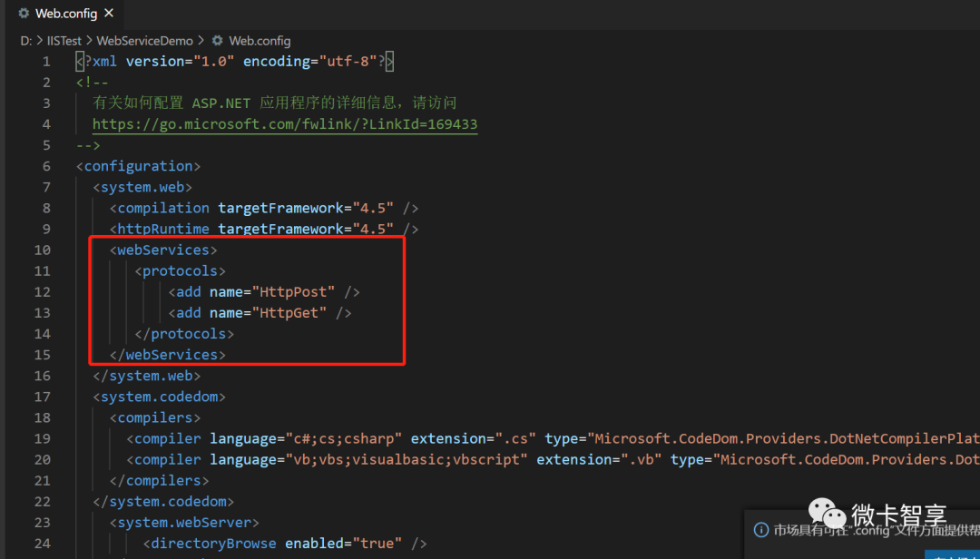Image resolution: width=980 pixels, height=559 pixels.
Task: Open the D: breadcrumb dropdown
Action: (x=25, y=41)
